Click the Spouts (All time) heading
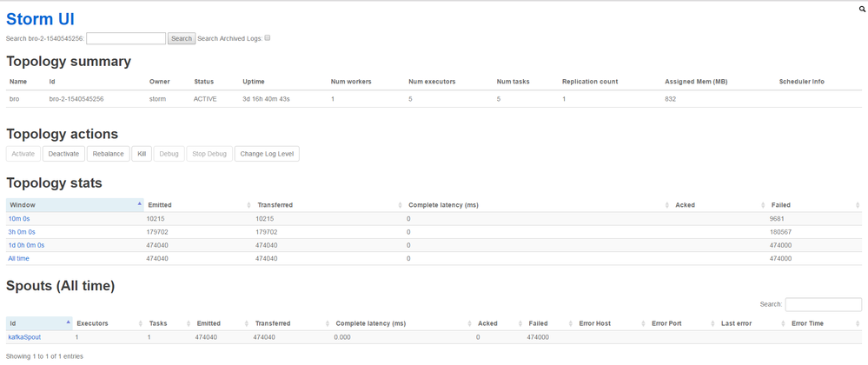Image resolution: width=868 pixels, height=365 pixels. coord(60,286)
